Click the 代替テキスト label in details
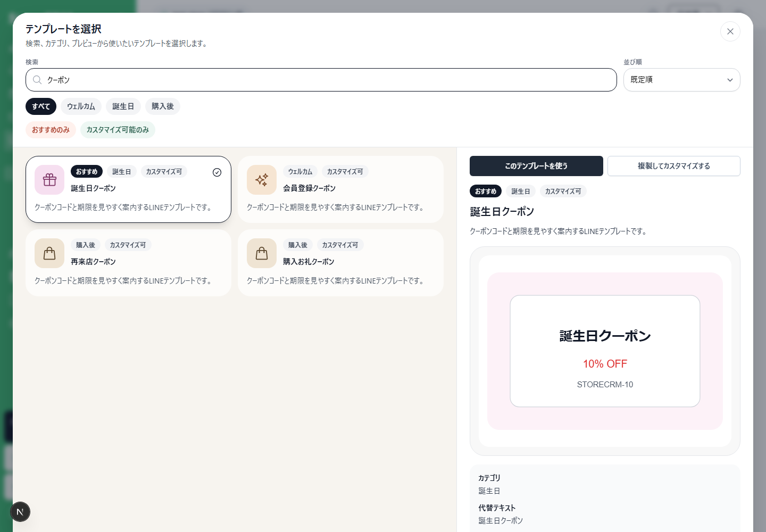This screenshot has width=766, height=532. tap(497, 508)
